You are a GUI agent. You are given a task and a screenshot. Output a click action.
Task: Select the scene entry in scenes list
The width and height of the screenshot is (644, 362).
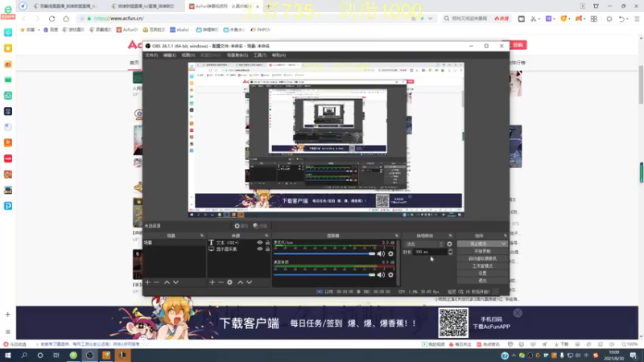[x=174, y=243]
